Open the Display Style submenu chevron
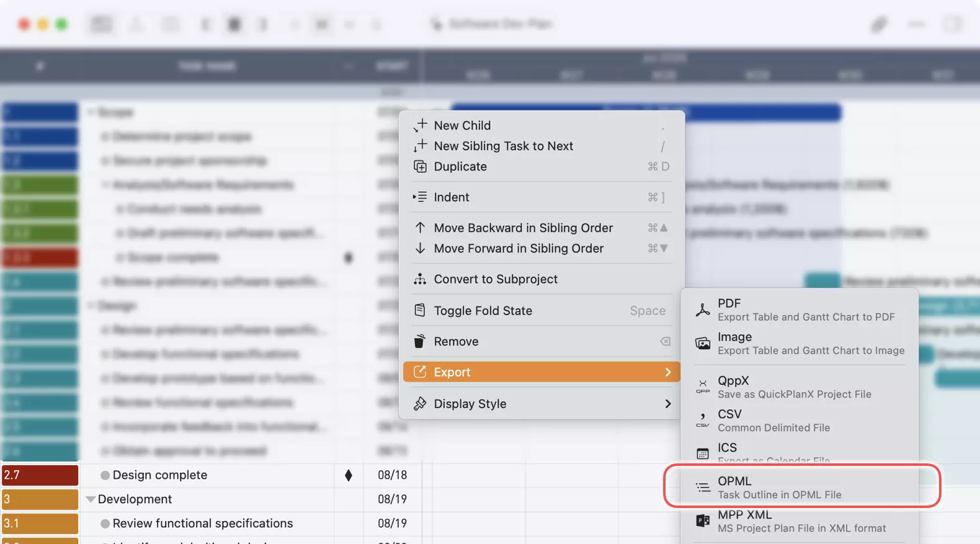980x544 pixels. pyautogui.click(x=667, y=404)
